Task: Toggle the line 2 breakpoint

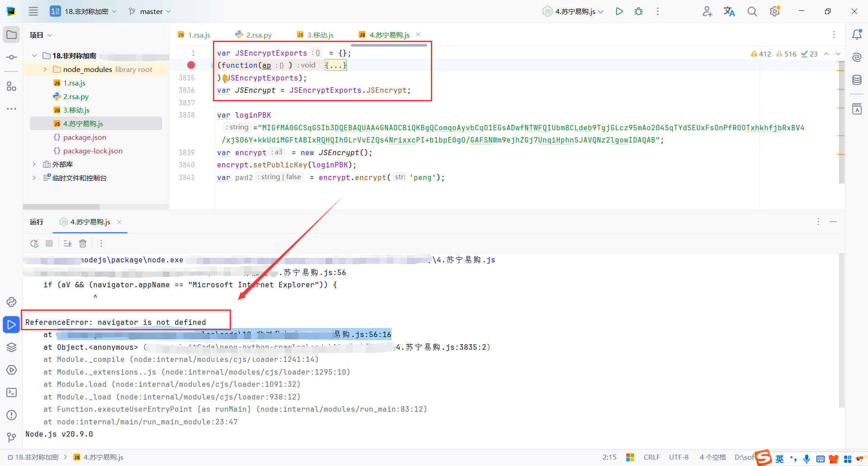Action: point(191,65)
